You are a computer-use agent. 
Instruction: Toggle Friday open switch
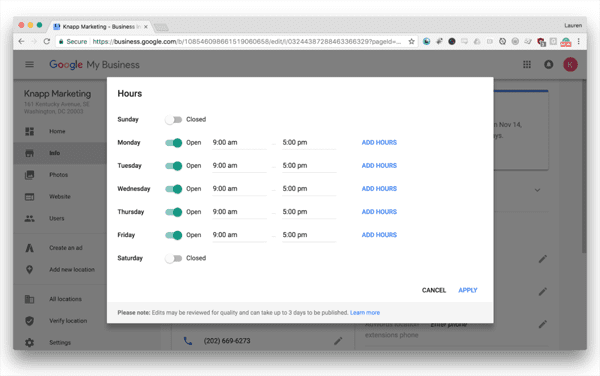[x=173, y=235]
